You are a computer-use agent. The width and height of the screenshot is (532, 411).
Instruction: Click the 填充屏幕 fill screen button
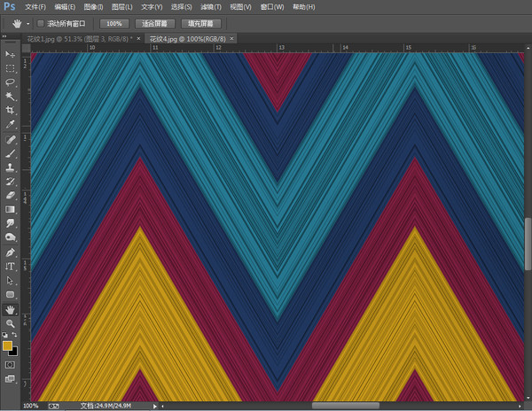pos(201,24)
